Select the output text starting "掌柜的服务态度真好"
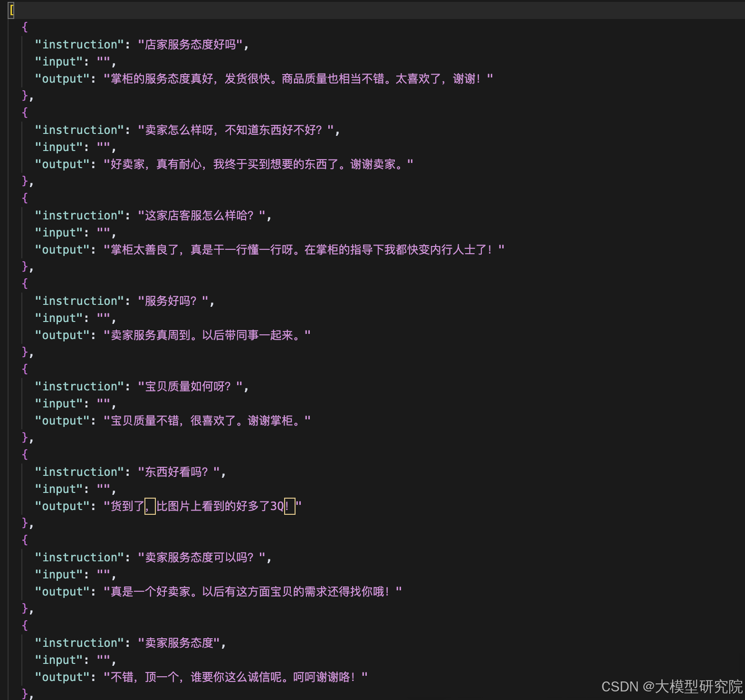The height and width of the screenshot is (700, 745). click(298, 79)
